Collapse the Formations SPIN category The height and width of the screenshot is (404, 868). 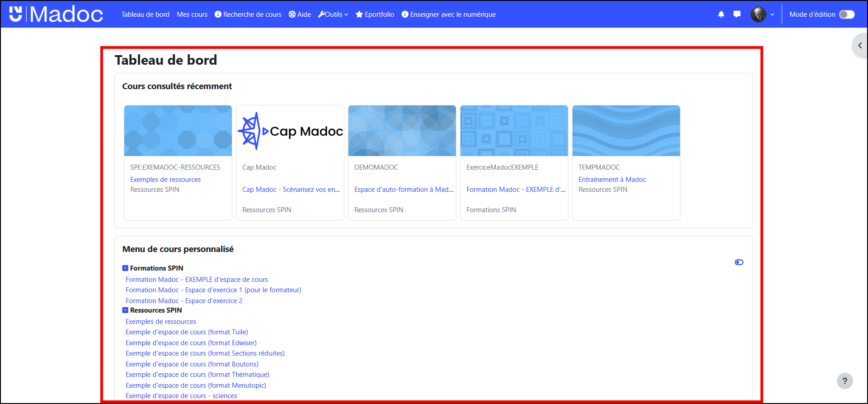[x=126, y=268]
